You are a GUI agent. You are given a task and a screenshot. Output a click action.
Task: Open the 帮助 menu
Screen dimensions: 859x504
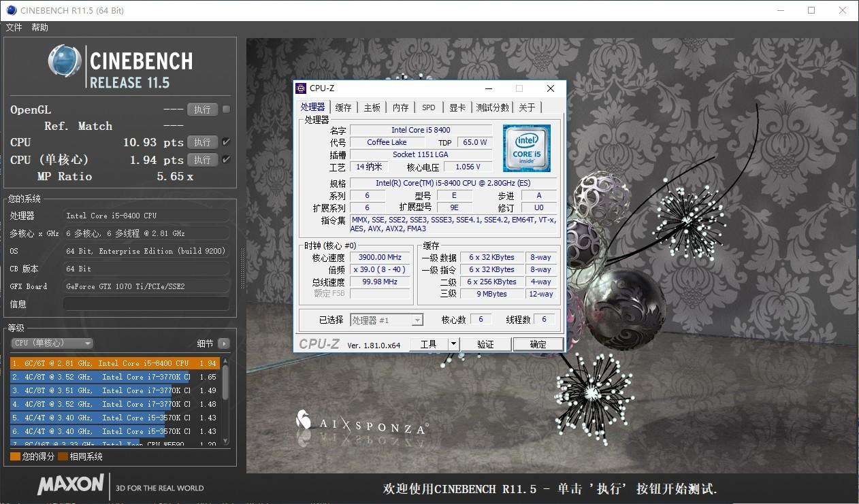coord(39,28)
